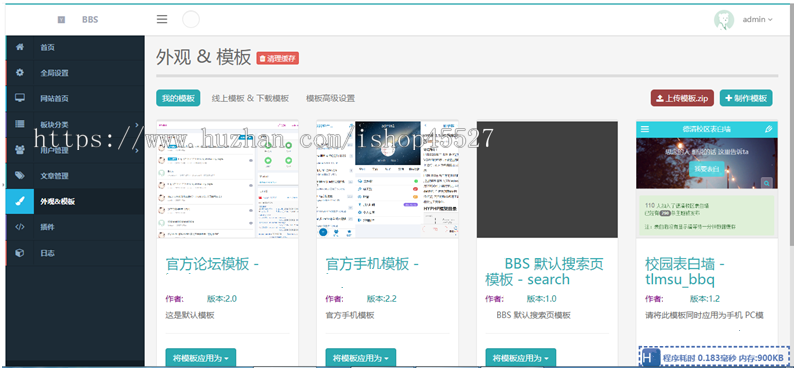
Task: Click the edit pencil icon in 校园表白墙 preview
Action: tap(769, 129)
